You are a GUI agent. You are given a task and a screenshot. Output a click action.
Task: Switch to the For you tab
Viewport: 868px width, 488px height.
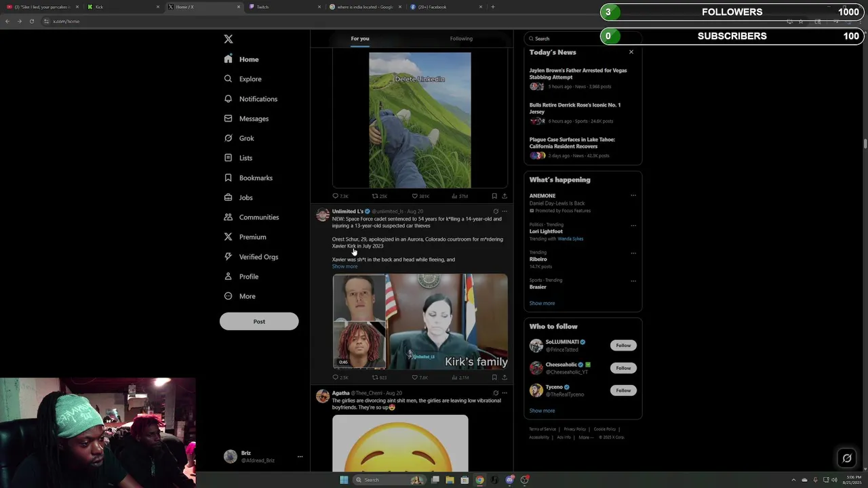point(360,39)
